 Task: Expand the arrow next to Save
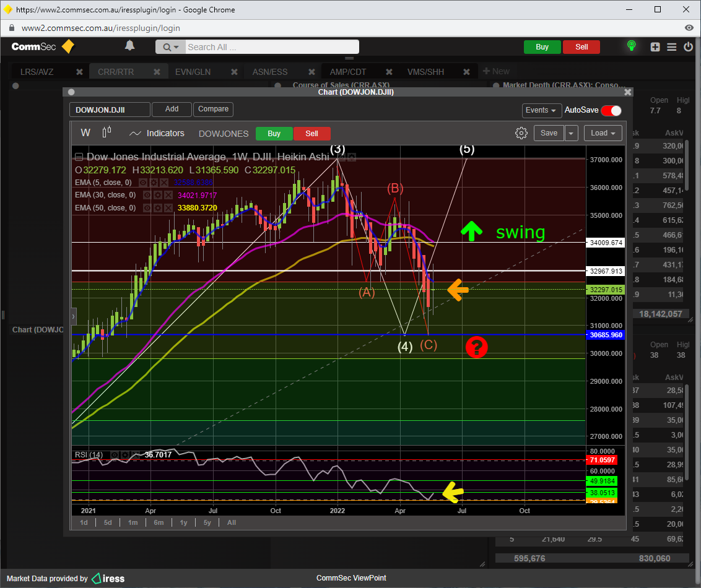pos(572,133)
